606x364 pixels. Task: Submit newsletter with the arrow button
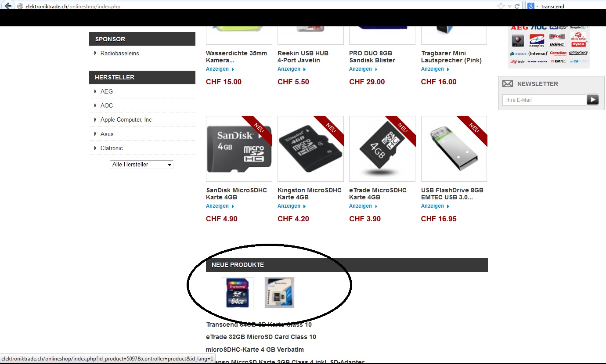point(593,100)
